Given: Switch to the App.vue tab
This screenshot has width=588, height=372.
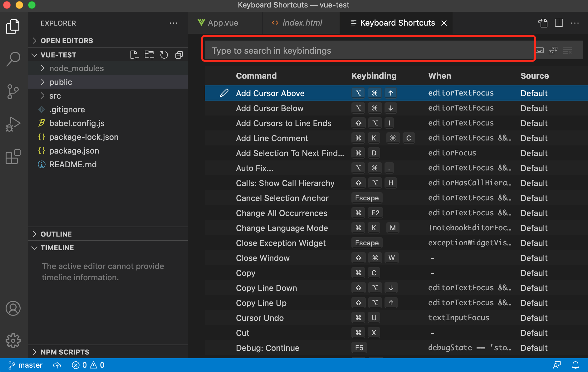Looking at the screenshot, I should tap(225, 23).
